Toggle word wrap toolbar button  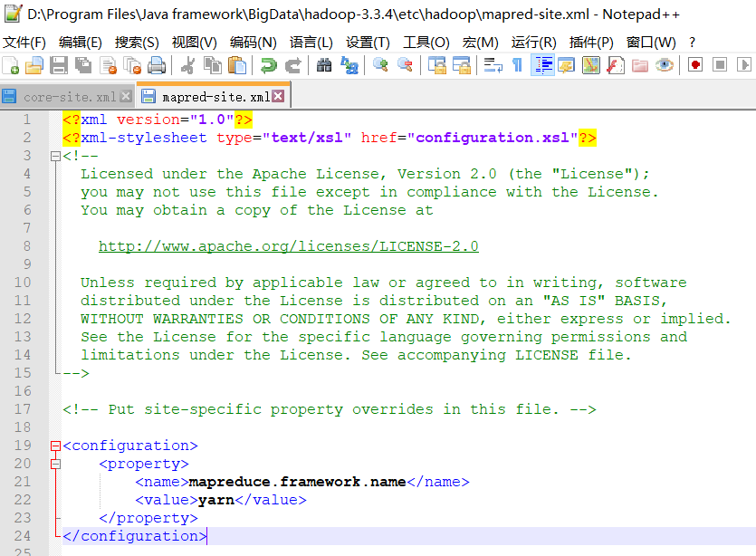(x=493, y=65)
